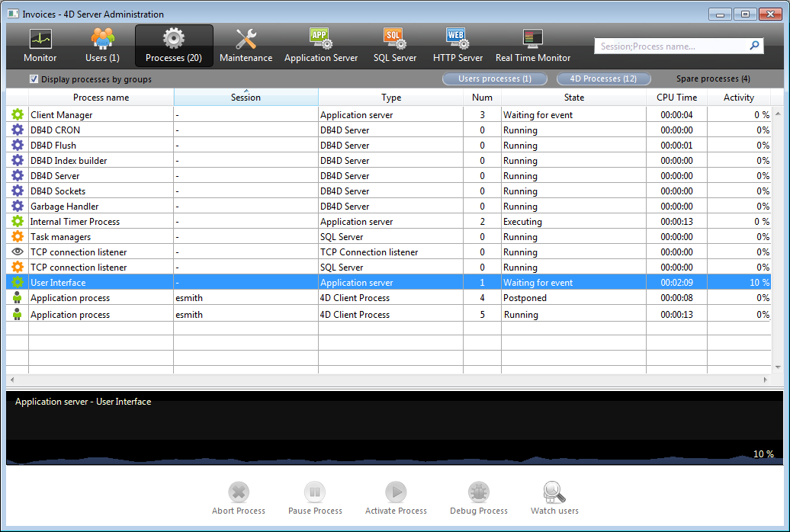Sort by the Process name column header
This screenshot has width=790, height=532.
[101, 98]
